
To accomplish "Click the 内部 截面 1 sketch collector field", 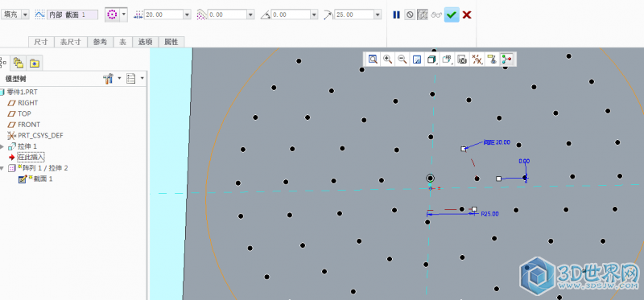I will (x=72, y=14).
